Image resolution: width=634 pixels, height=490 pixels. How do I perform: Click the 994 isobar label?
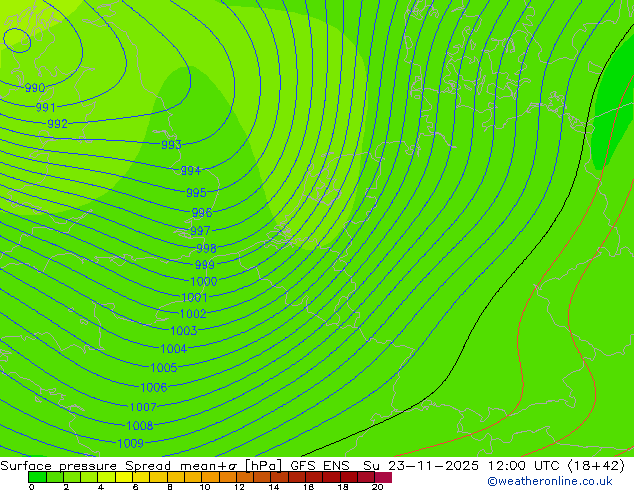[190, 171]
